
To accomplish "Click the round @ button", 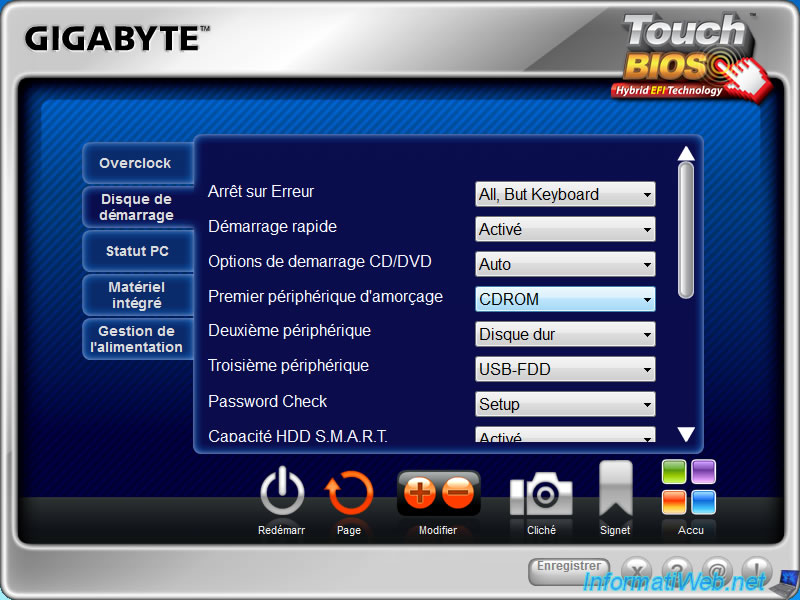I will click(x=717, y=570).
